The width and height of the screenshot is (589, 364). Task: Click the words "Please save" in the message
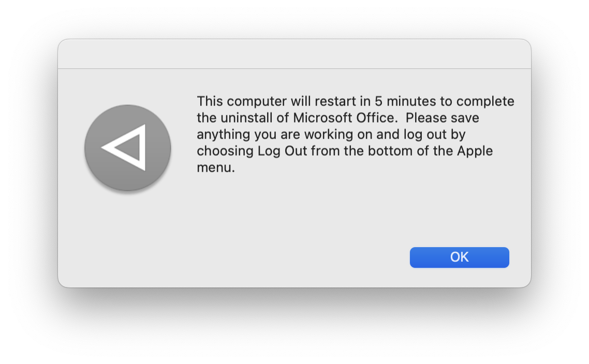pos(443,118)
